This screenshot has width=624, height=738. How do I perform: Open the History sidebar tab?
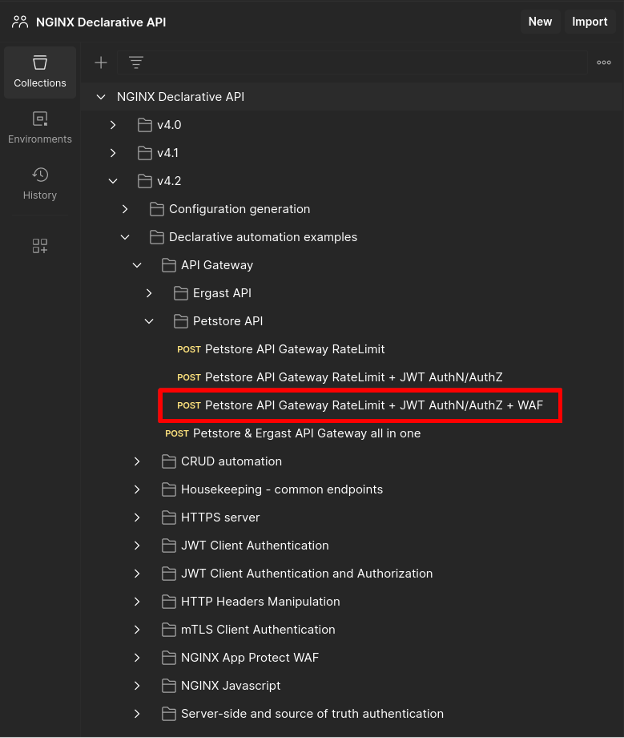coord(40,184)
